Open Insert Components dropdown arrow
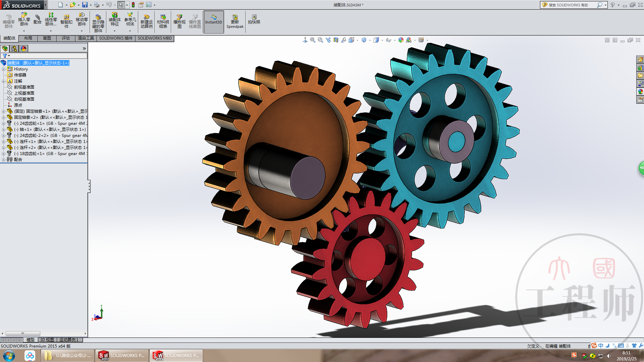 [24, 31]
